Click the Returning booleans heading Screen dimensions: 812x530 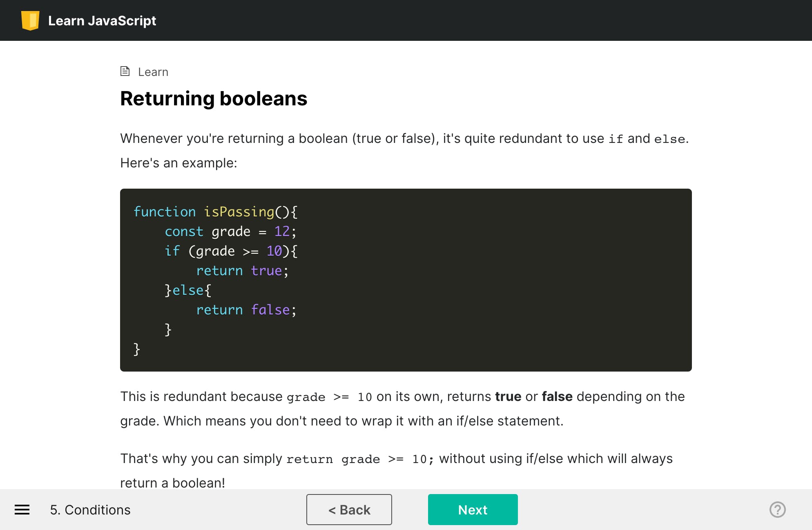(214, 99)
